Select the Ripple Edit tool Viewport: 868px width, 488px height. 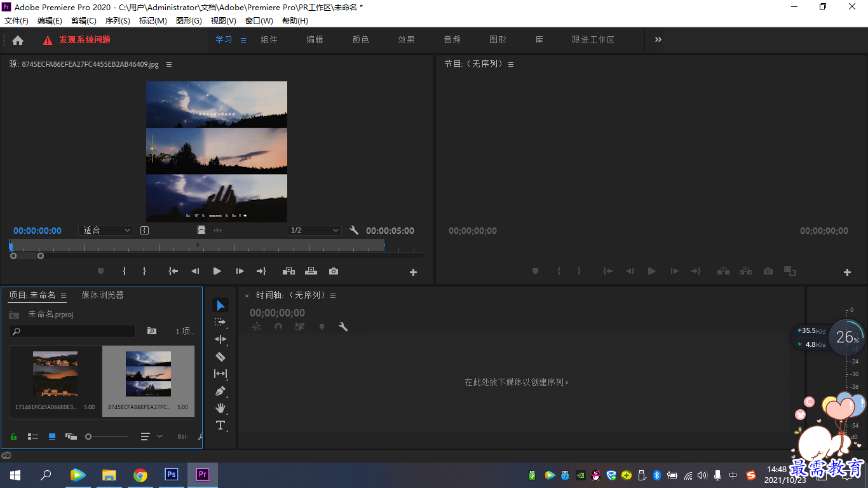[220, 340]
